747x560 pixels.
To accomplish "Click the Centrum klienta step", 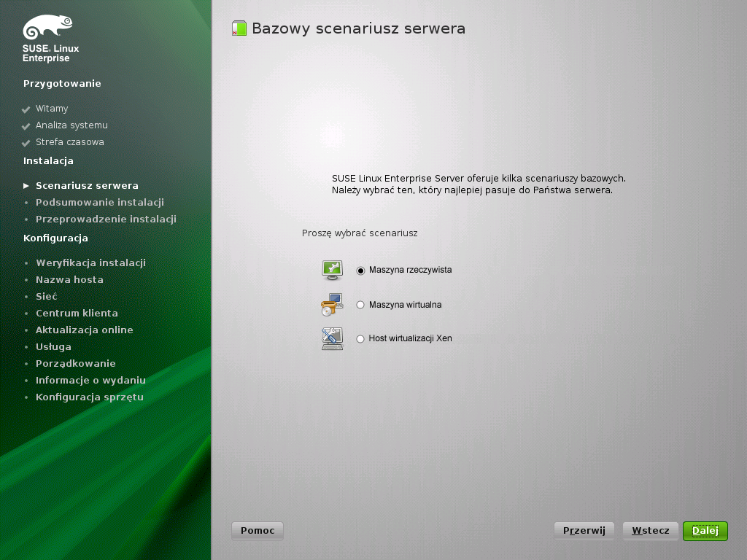I will [x=77, y=313].
